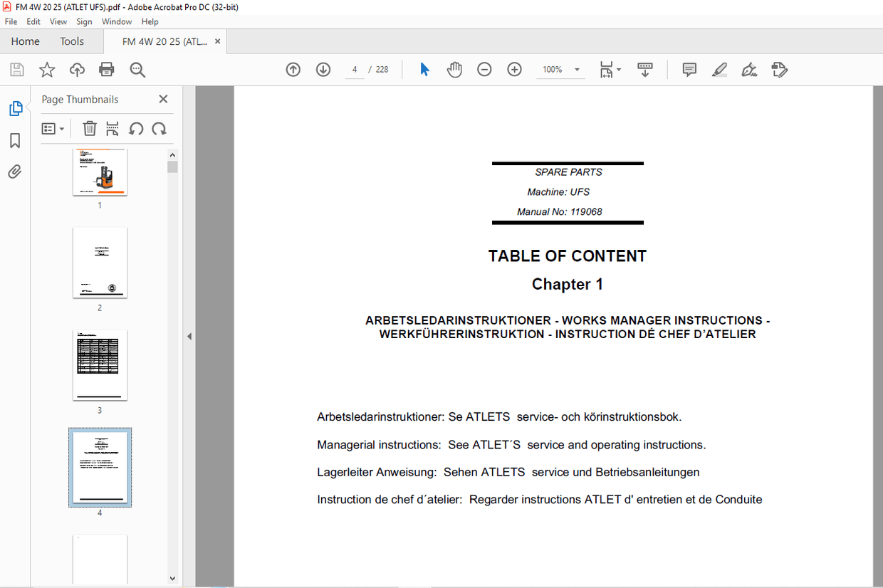Toggle scrolling mode with the page display icon
883x588 pixels.
(606, 69)
